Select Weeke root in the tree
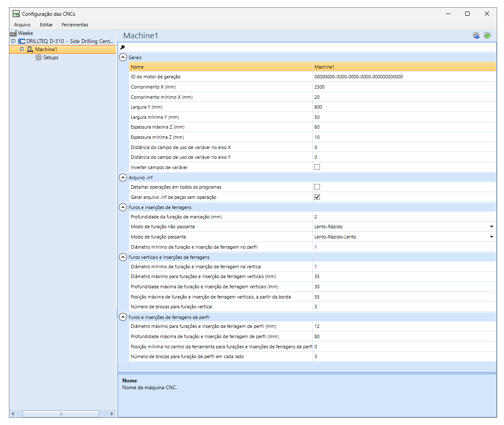This screenshot has height=425, width=504. click(26, 33)
